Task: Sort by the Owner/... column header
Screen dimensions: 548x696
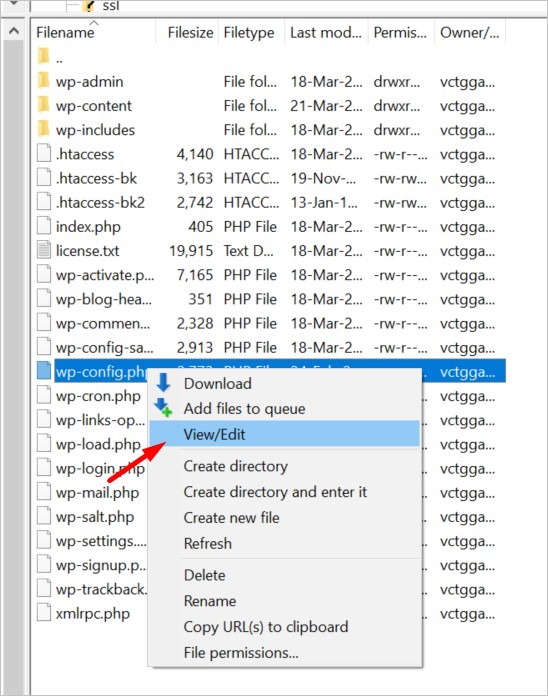Action: 470,32
